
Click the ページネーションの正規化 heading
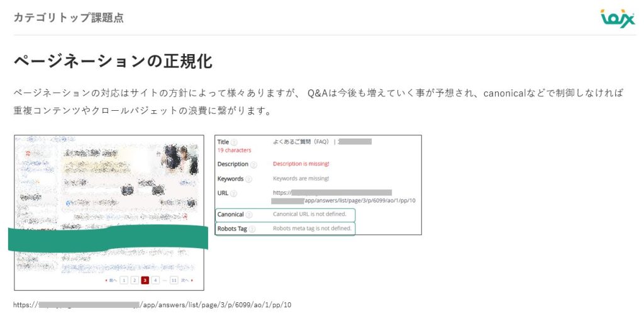pyautogui.click(x=113, y=62)
